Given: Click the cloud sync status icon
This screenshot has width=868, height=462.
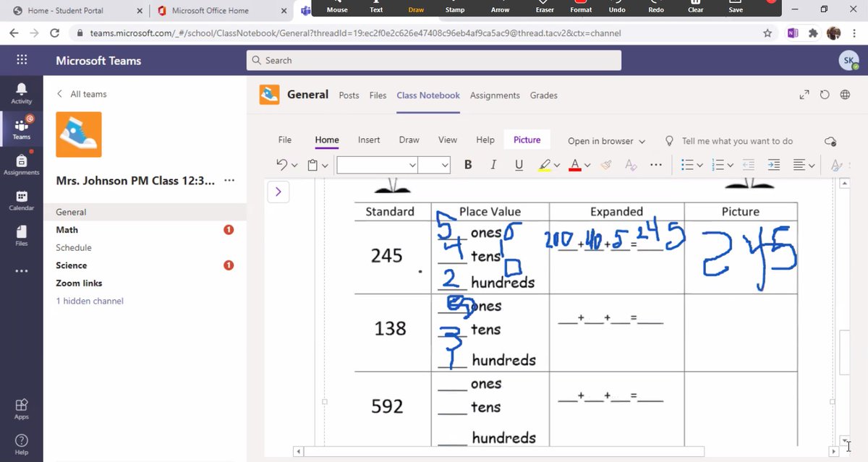Looking at the screenshot, I should click(x=830, y=141).
